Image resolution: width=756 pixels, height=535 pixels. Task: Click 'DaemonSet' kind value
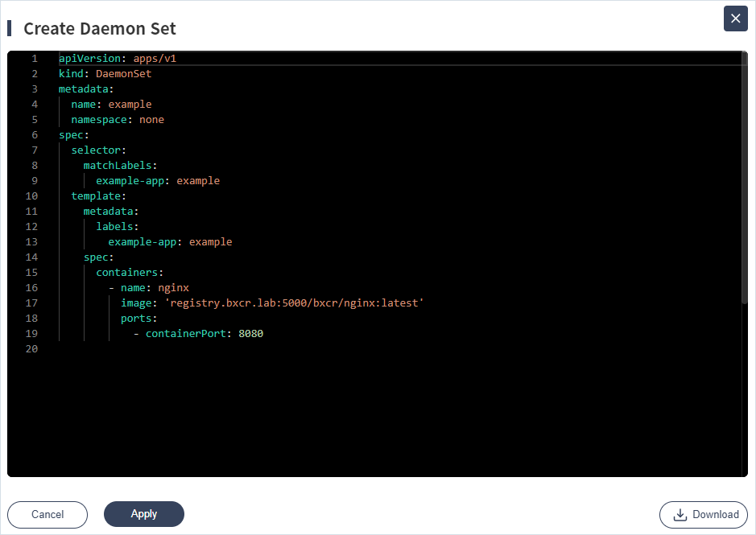tap(123, 74)
